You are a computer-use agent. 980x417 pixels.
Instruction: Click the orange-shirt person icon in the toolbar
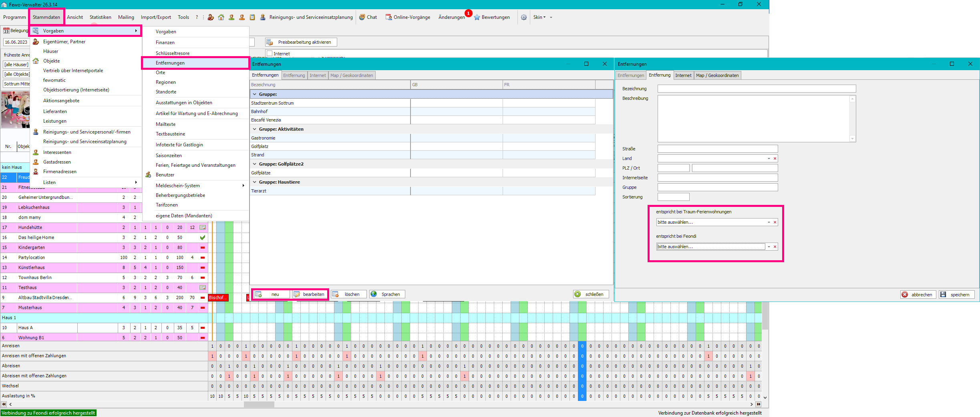point(242,17)
